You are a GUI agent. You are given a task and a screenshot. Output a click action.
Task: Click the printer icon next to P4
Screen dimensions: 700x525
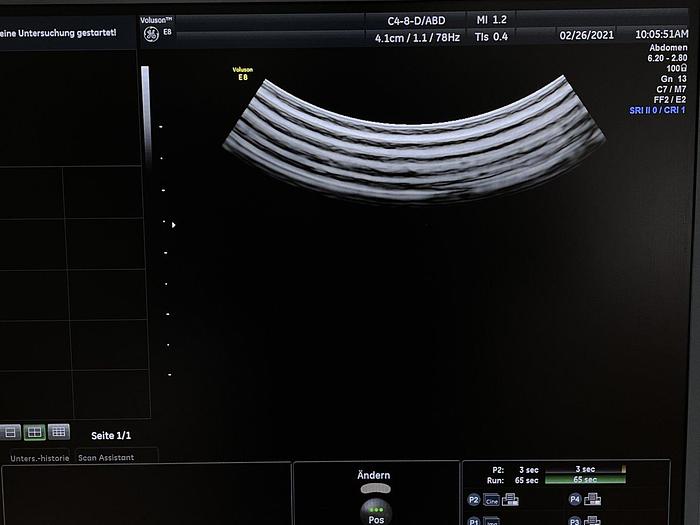[x=592, y=499]
